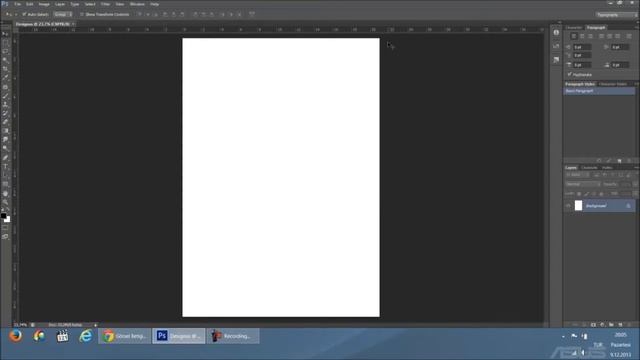Image resolution: width=640 pixels, height=360 pixels.
Task: Open the Typography workspace dropdown
Action: 616,15
